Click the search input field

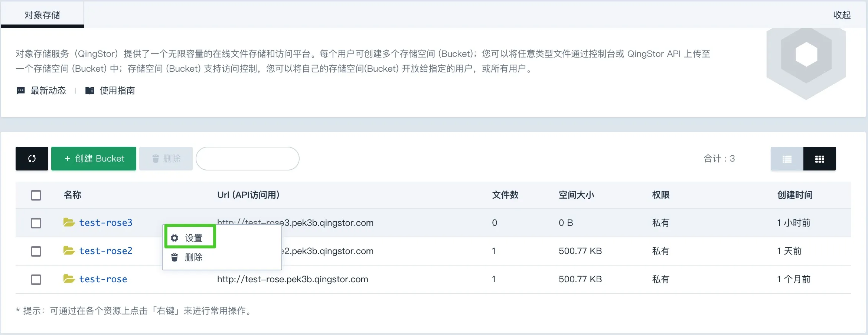coord(248,159)
